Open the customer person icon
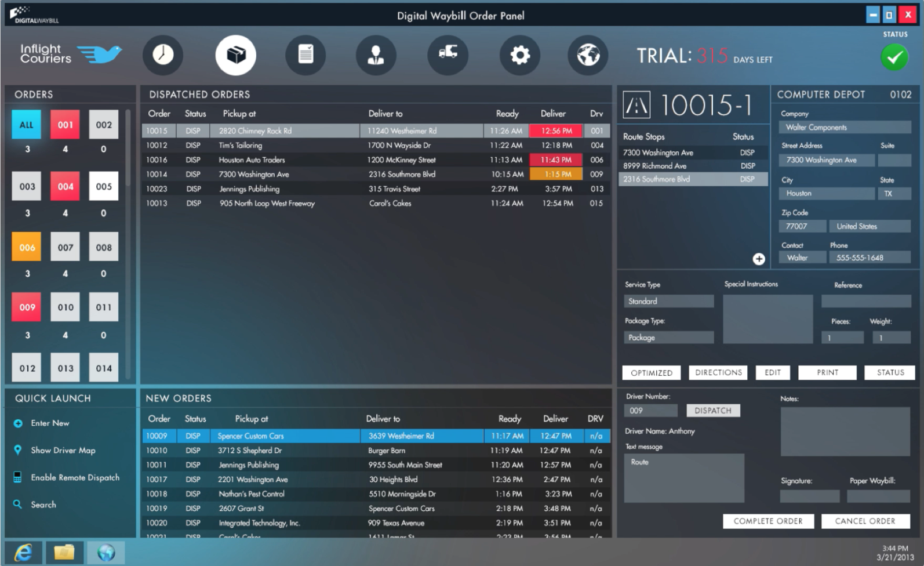This screenshot has width=924, height=566. (376, 55)
